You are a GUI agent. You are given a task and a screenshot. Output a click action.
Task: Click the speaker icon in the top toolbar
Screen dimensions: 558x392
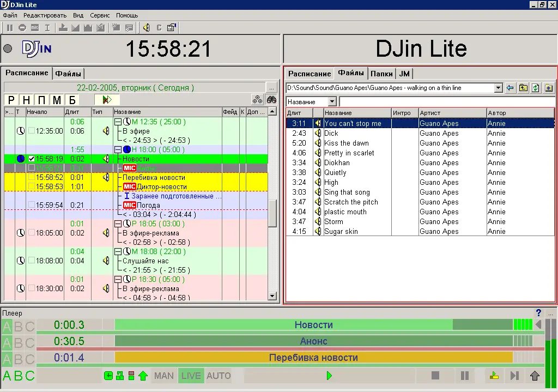point(146,27)
